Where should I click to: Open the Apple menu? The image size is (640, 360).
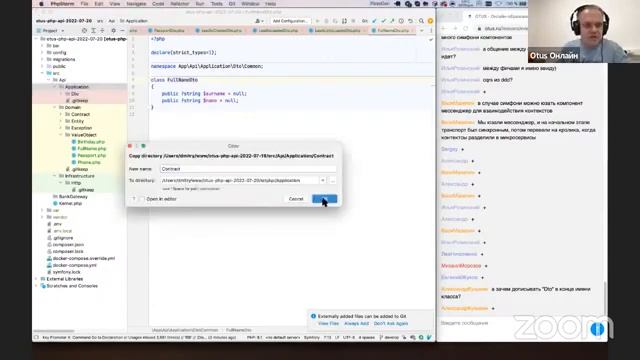click(41, 4)
